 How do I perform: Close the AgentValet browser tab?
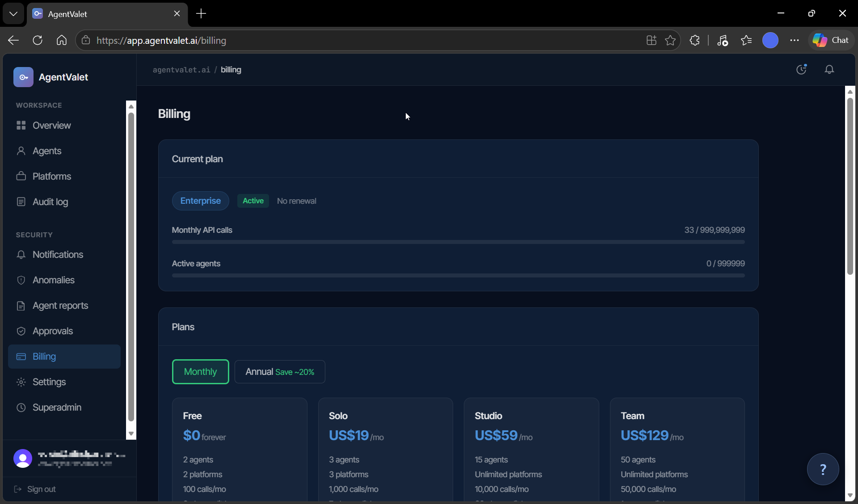click(x=177, y=14)
